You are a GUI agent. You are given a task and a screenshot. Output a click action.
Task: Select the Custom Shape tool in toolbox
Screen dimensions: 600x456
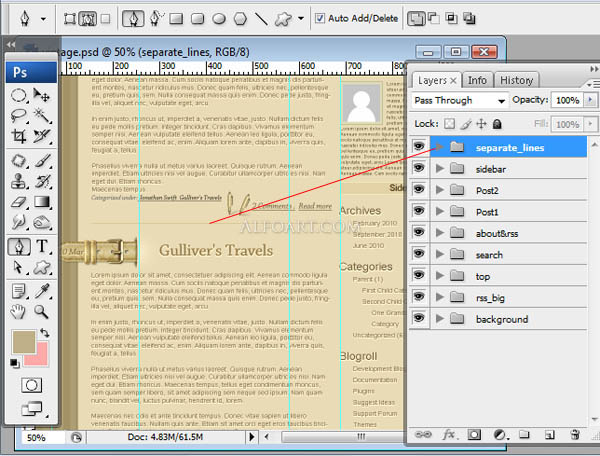click(42, 267)
